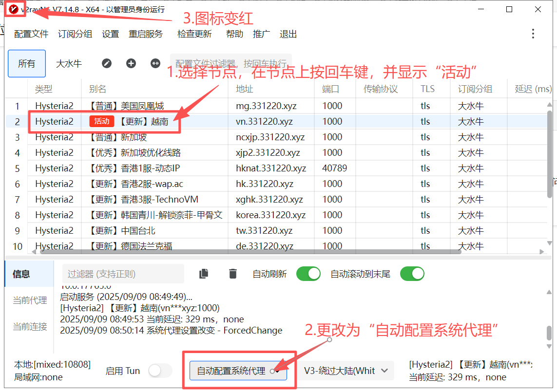Toggle the 自动刷新 switch
Screen dimensions: 557x392
[x=308, y=274]
